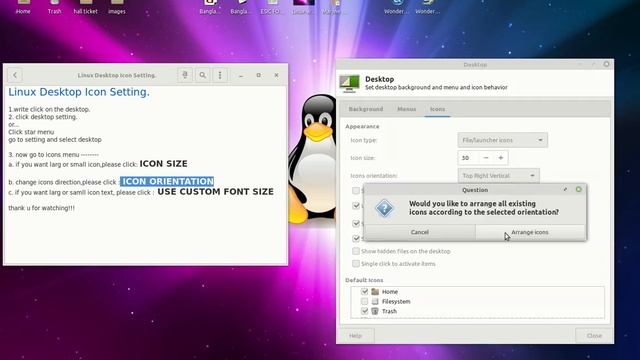Image resolution: width=640 pixels, height=360 pixels.
Task: Click Cancel in the Question dialog
Action: tap(420, 232)
